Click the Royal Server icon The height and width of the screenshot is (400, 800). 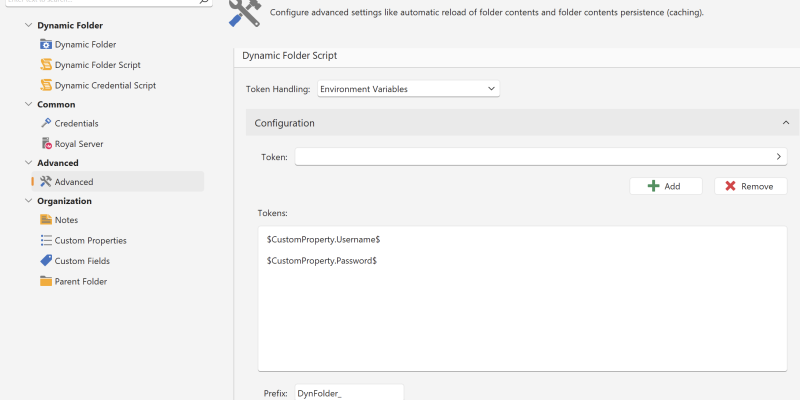pos(46,144)
